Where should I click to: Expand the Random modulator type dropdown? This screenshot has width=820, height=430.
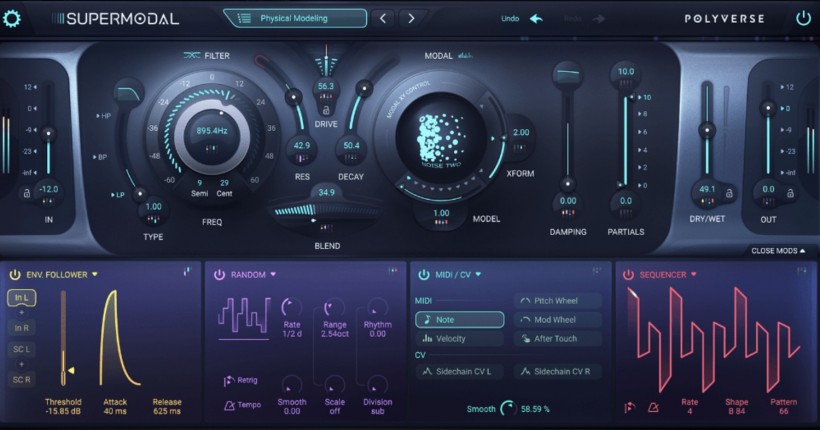272,274
